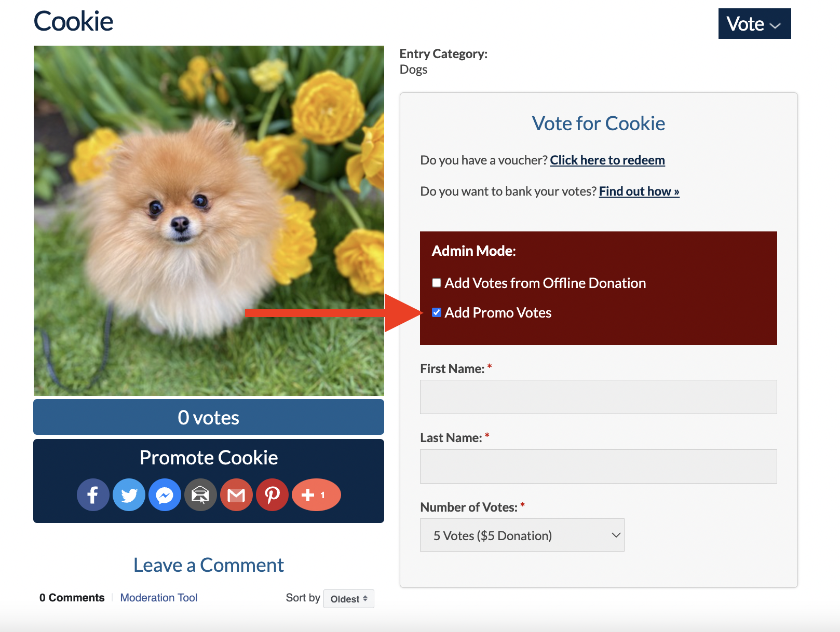Share through the Gmail icon
Viewport: 840px width, 632px height.
236,495
